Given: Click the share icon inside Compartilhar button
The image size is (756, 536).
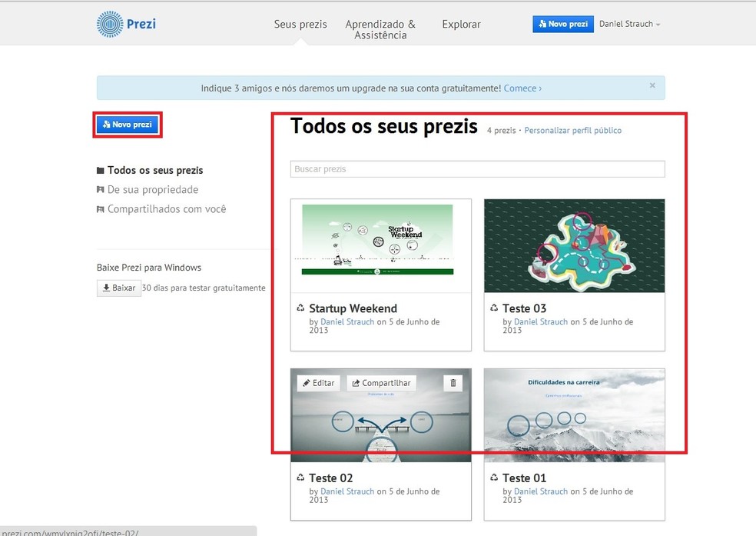Looking at the screenshot, I should coord(356,382).
